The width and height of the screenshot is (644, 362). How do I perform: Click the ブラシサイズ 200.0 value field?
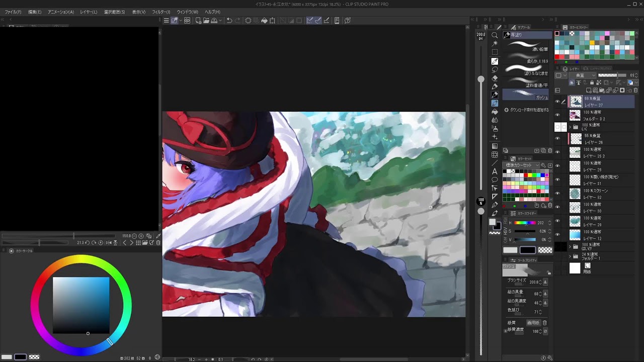click(x=534, y=282)
